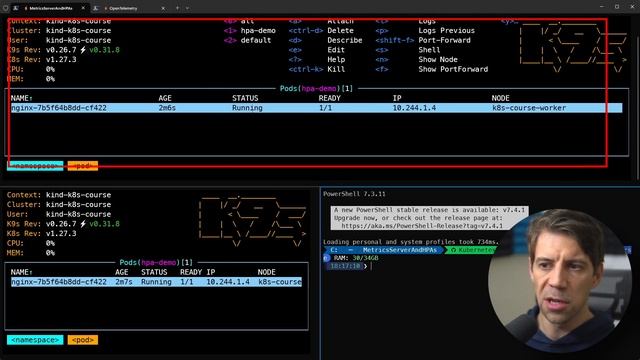Click NAME column header in top pane
640x360 pixels.
point(21,98)
